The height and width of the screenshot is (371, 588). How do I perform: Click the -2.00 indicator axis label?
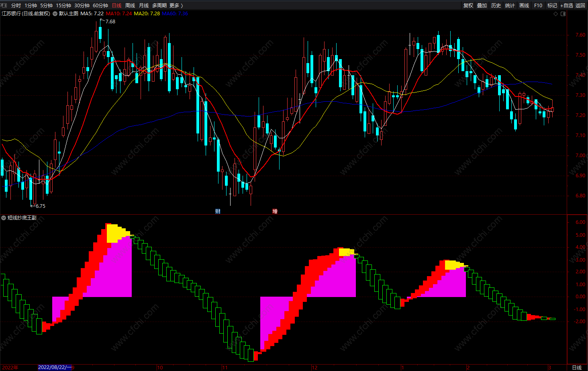[x=580, y=322]
